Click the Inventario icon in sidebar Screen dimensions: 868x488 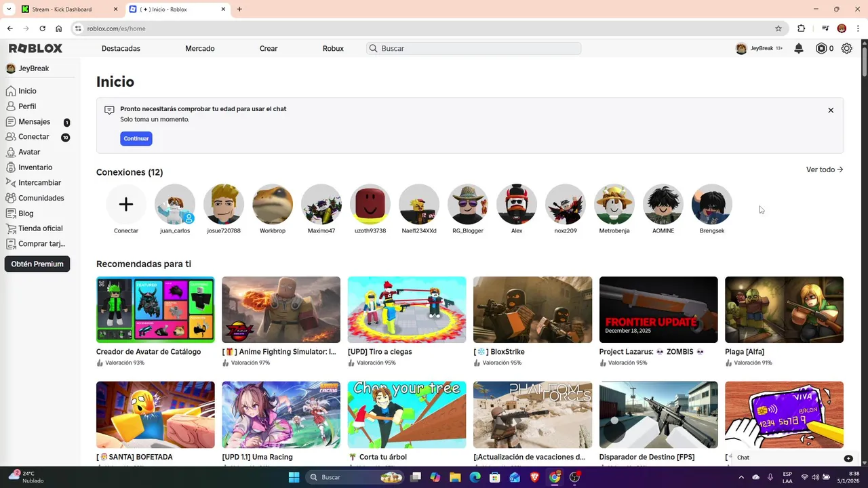click(x=11, y=167)
